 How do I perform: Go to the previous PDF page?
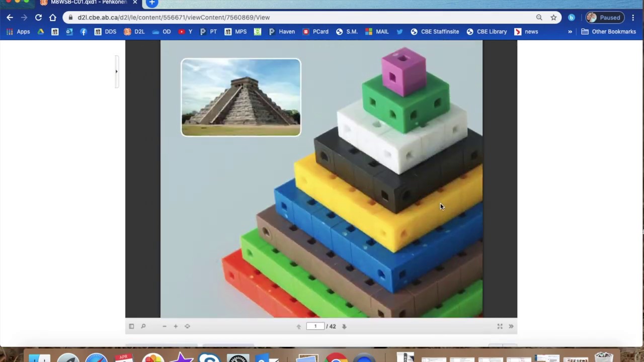pos(298,326)
